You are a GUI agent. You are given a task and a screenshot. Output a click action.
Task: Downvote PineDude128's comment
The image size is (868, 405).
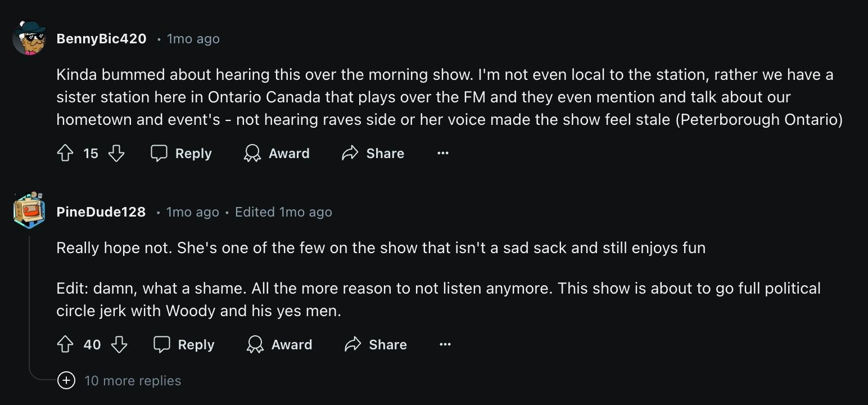click(x=120, y=344)
